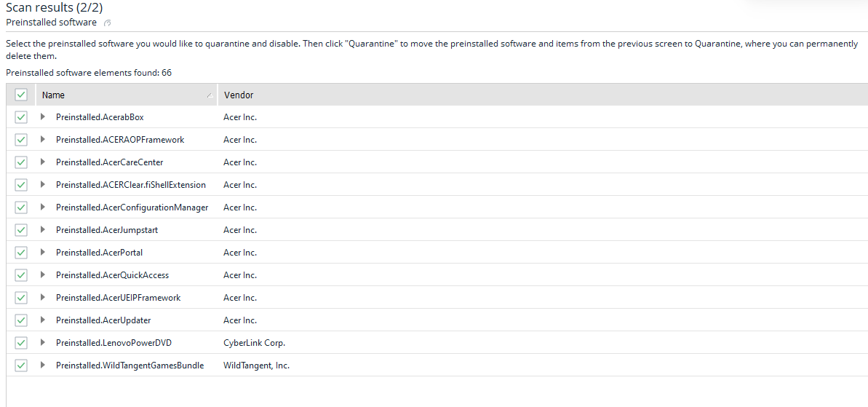This screenshot has width=868, height=407.
Task: Expand Preinstalled.ACERAOPFramework row arrow
Action: point(43,140)
